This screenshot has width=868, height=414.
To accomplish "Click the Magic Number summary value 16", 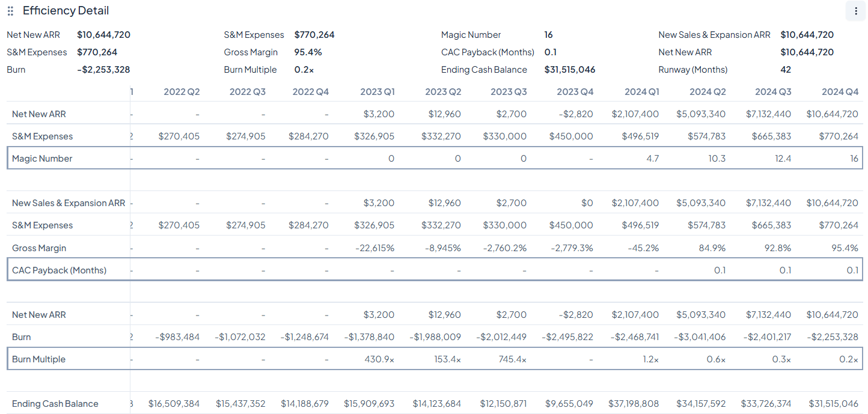I will point(548,34).
